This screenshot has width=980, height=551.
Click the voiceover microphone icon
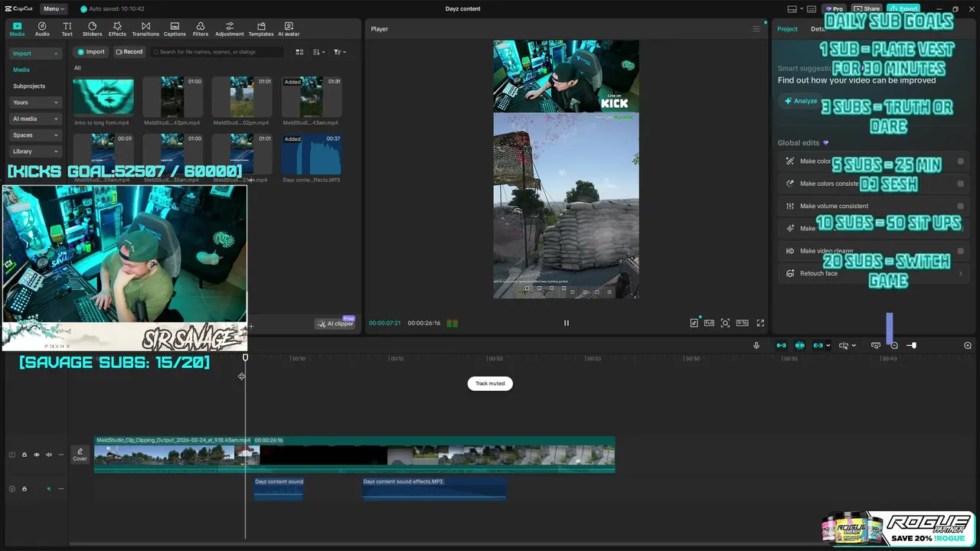click(756, 346)
